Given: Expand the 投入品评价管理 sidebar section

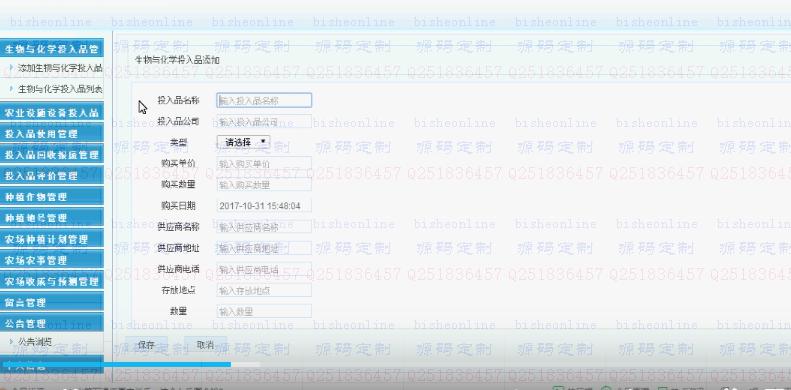Looking at the screenshot, I should 51,176.
